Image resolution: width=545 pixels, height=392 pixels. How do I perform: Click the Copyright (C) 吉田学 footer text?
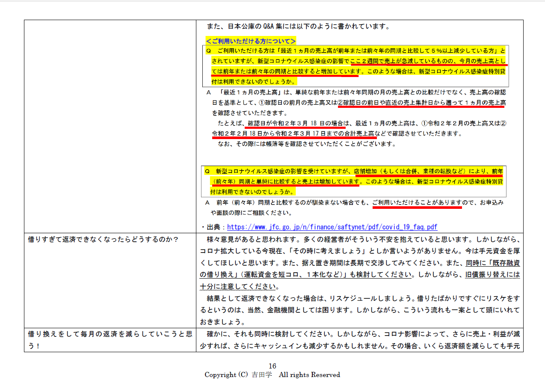tap(272, 375)
